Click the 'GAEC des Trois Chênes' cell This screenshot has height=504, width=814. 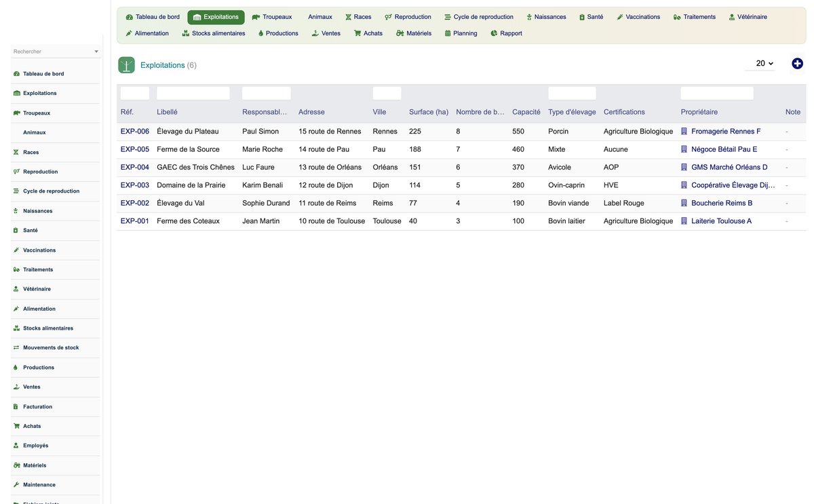click(195, 167)
